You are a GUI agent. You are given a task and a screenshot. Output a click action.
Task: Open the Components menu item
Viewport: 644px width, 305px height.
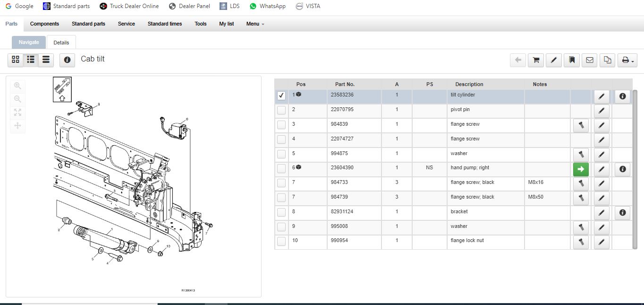[x=44, y=24]
